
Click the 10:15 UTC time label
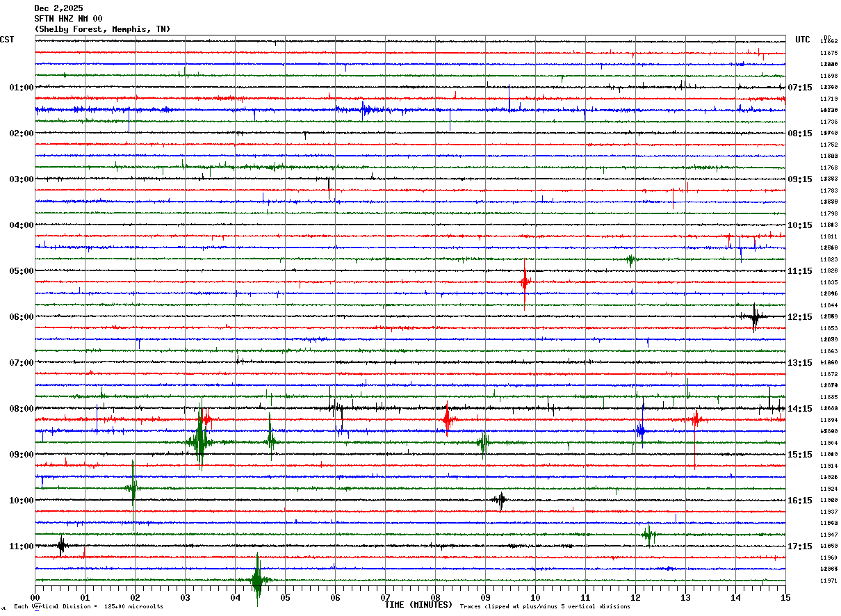tap(800, 225)
